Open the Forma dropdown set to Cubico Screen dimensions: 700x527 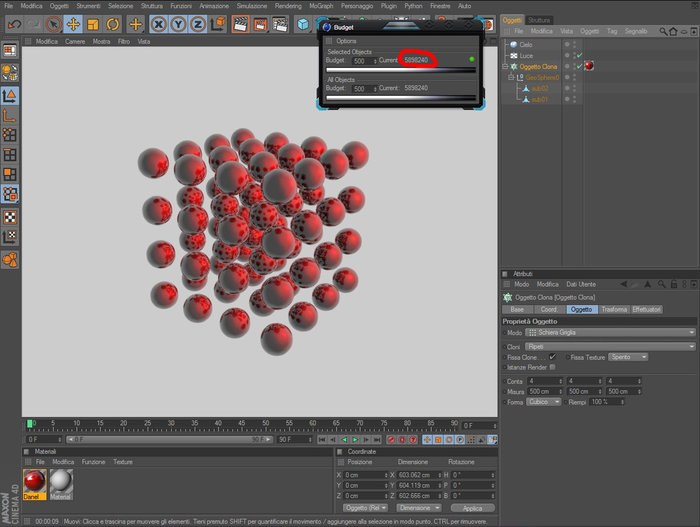543,402
